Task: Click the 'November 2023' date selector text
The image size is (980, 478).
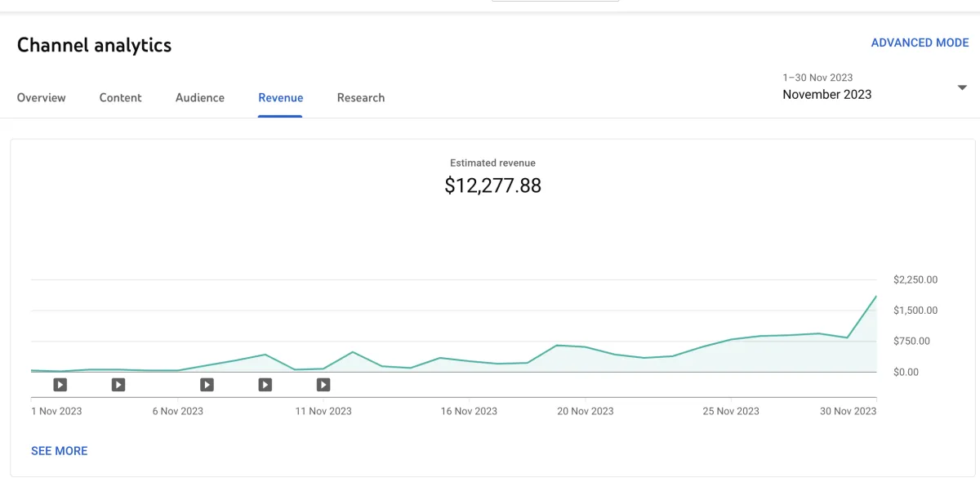Action: tap(826, 95)
